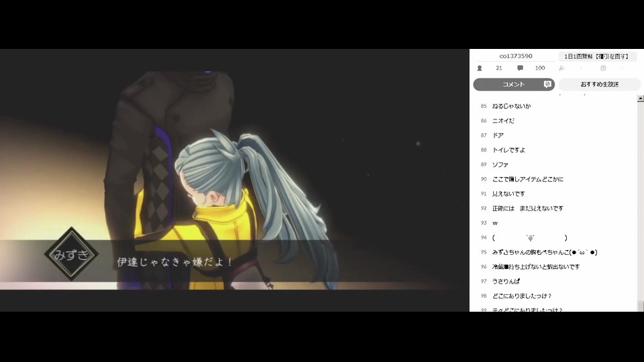This screenshot has height=362, width=644.
Task: Click the comment list scrollbar thumb
Action: [x=640, y=306]
